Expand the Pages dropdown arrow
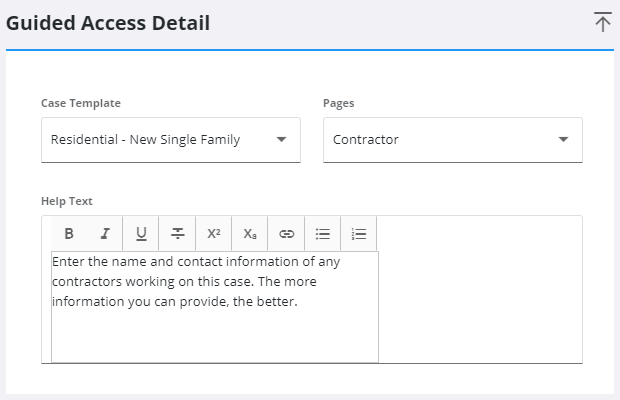This screenshot has width=620, height=400. (x=563, y=139)
